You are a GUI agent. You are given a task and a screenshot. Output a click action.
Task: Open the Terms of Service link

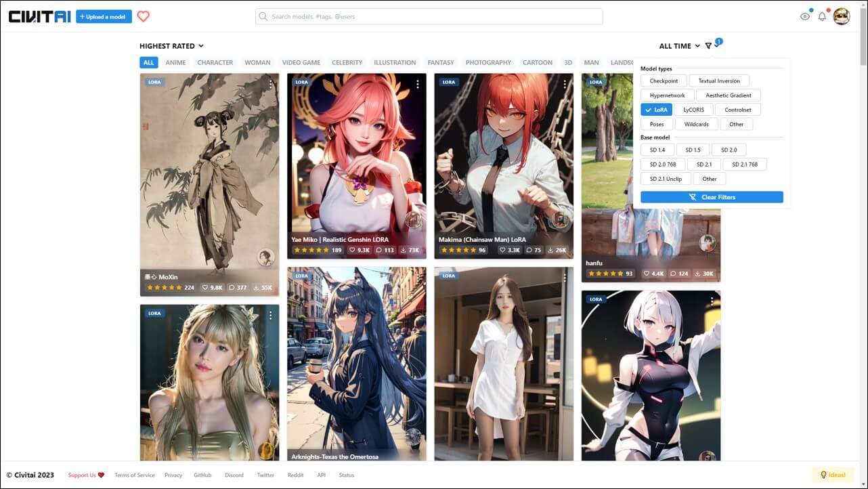(135, 475)
